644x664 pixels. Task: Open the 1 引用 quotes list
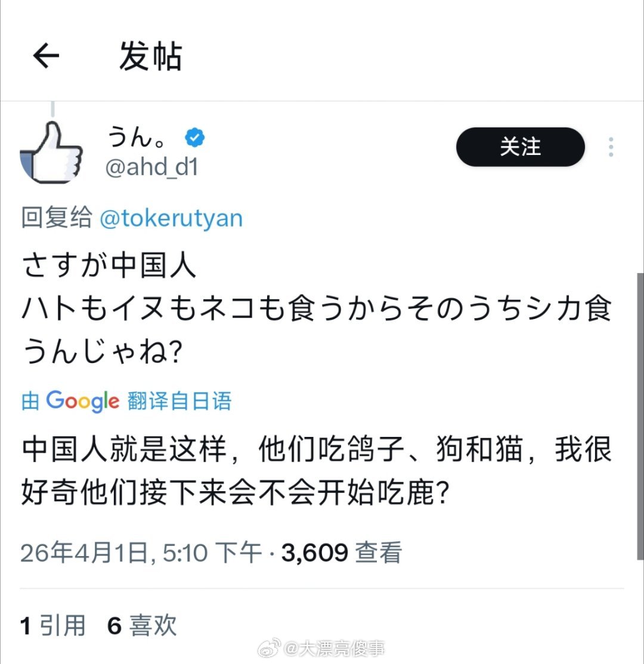click(x=53, y=625)
